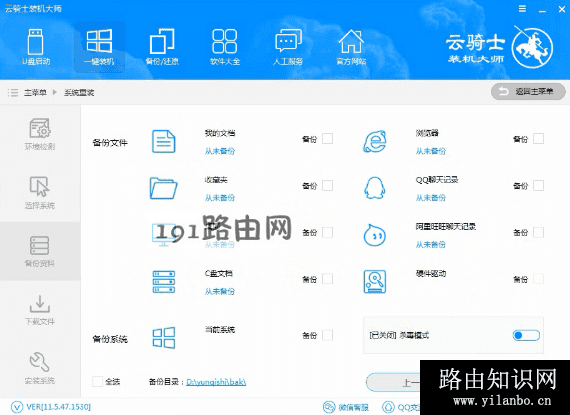Visit the 官方网站 home icon

point(351,47)
